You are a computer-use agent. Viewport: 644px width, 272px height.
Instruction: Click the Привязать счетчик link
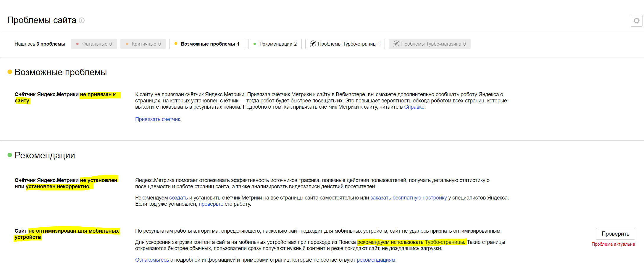tap(158, 119)
